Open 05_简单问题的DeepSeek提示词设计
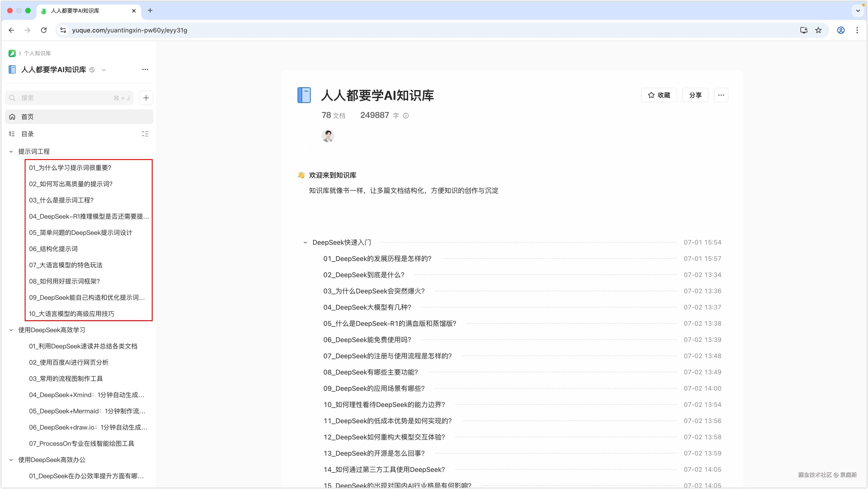Image resolution: width=868 pixels, height=489 pixels. [80, 232]
